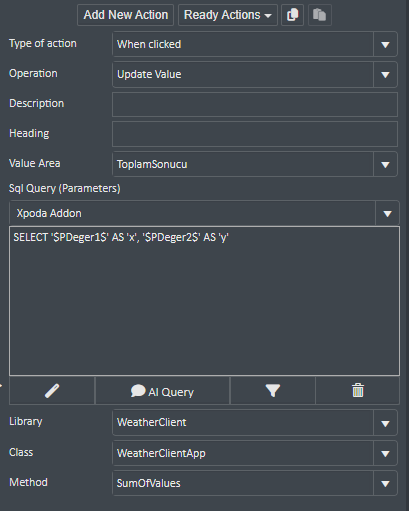
Task: Open the Value Area dropdown
Action: coord(385,164)
